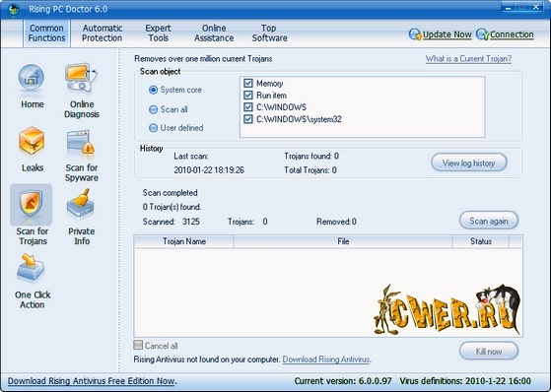Image resolution: width=551 pixels, height=392 pixels.
Task: Open the Leaks scanner
Action: 32,142
